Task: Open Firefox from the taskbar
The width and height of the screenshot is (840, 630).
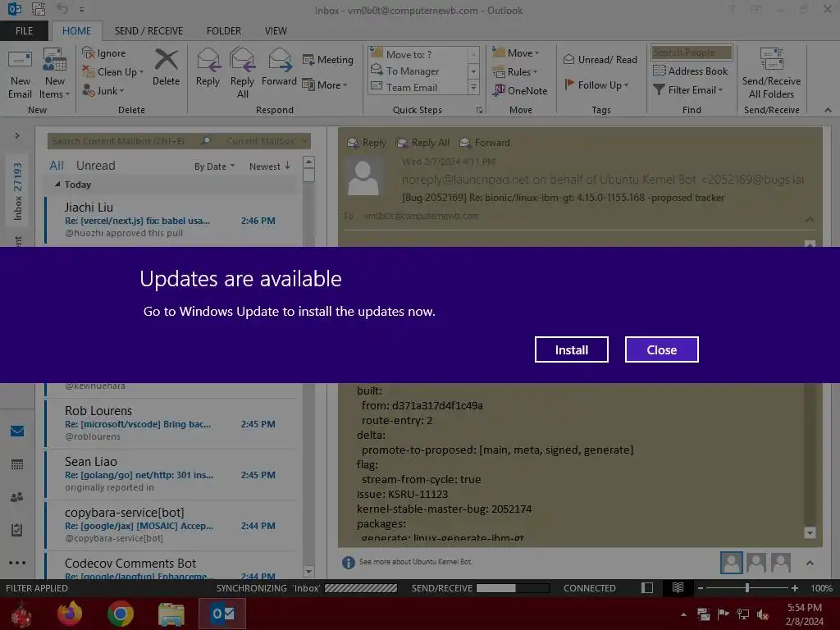Action: coord(71,614)
